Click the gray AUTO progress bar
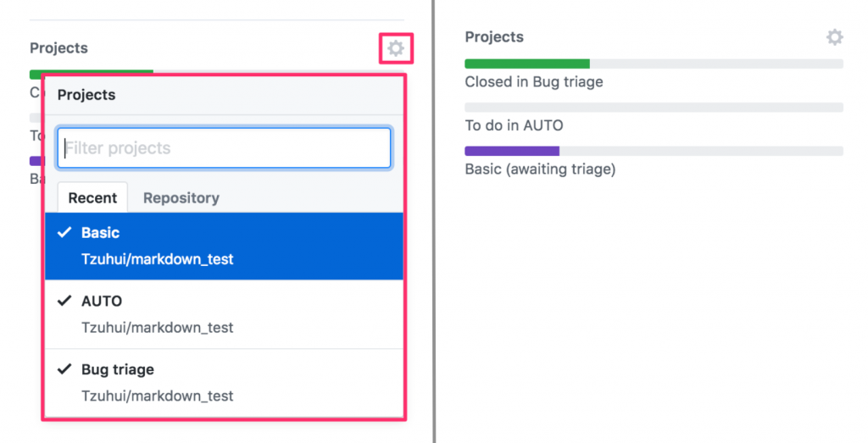 (x=653, y=108)
